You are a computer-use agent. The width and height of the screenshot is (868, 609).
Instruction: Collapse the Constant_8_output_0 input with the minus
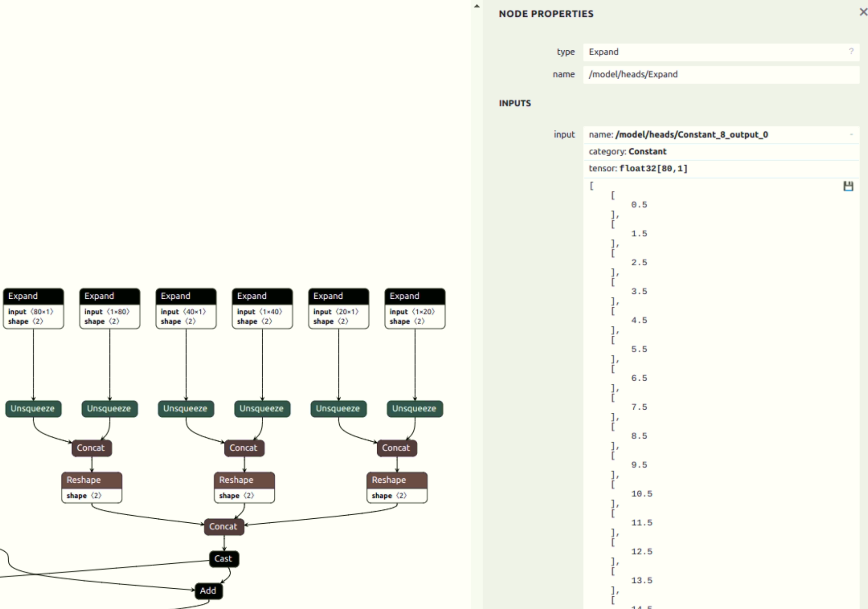tap(851, 135)
